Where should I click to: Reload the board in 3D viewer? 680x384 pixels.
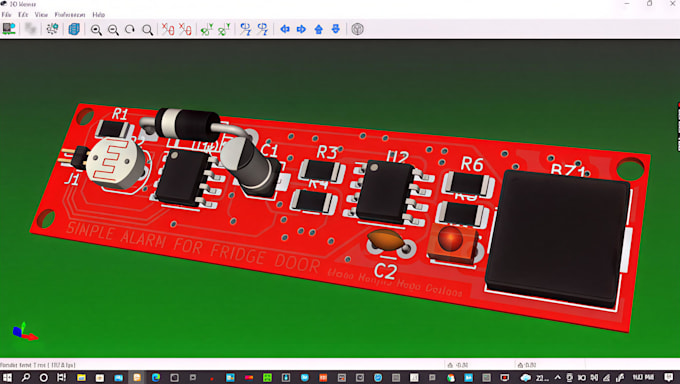[9, 29]
